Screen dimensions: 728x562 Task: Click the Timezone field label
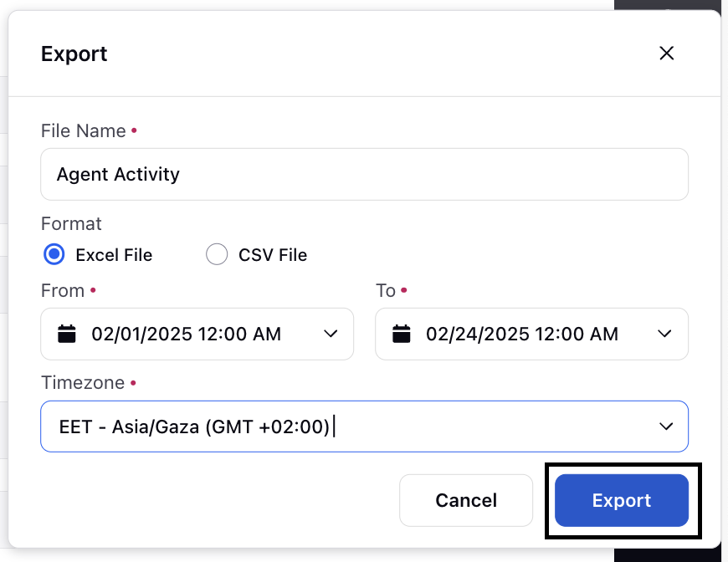pyautogui.click(x=83, y=383)
